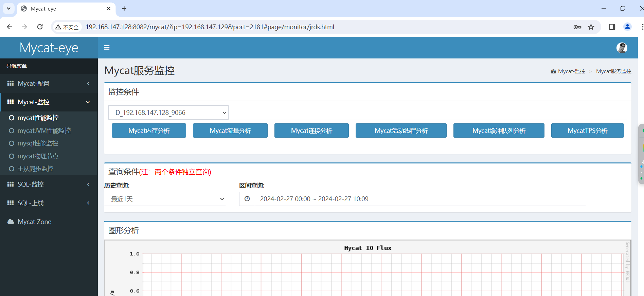This screenshot has height=296, width=644.
Task: Click the 导航菜单 sidebar header text
Action: pos(17,66)
